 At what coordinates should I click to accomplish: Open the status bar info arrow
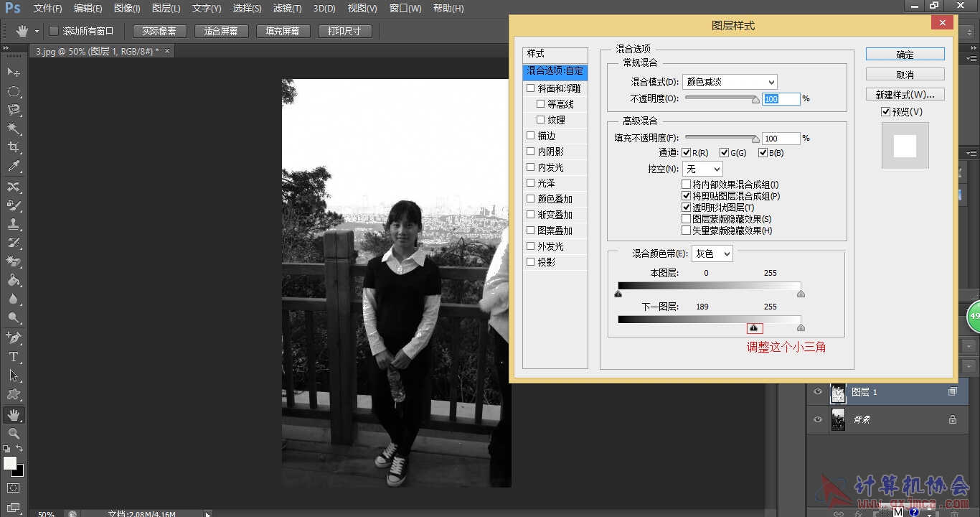(208, 514)
